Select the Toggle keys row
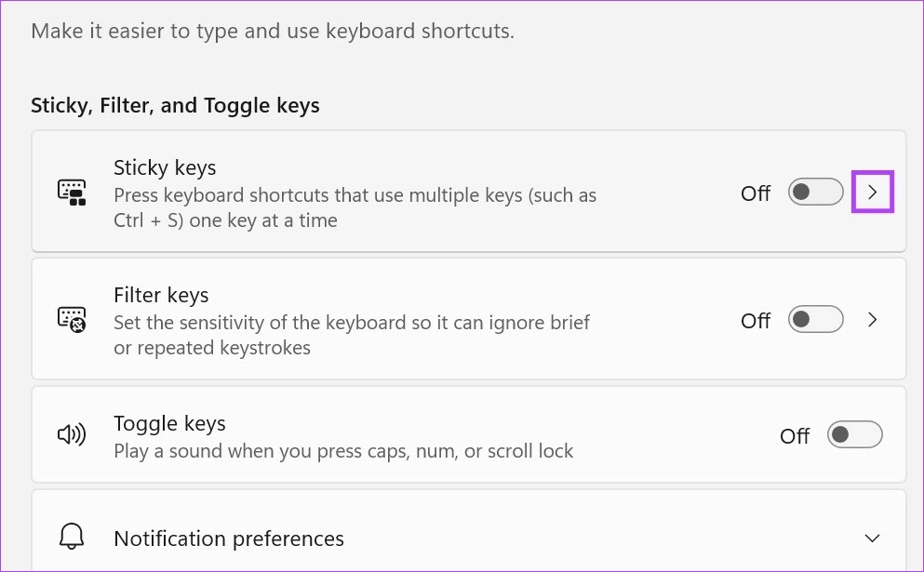Viewport: 924px width, 572px height. coord(372,433)
